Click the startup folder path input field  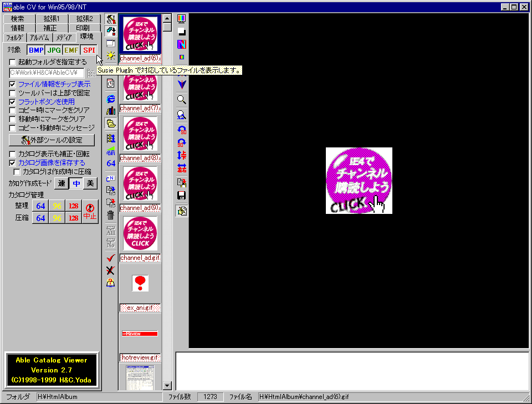point(47,73)
